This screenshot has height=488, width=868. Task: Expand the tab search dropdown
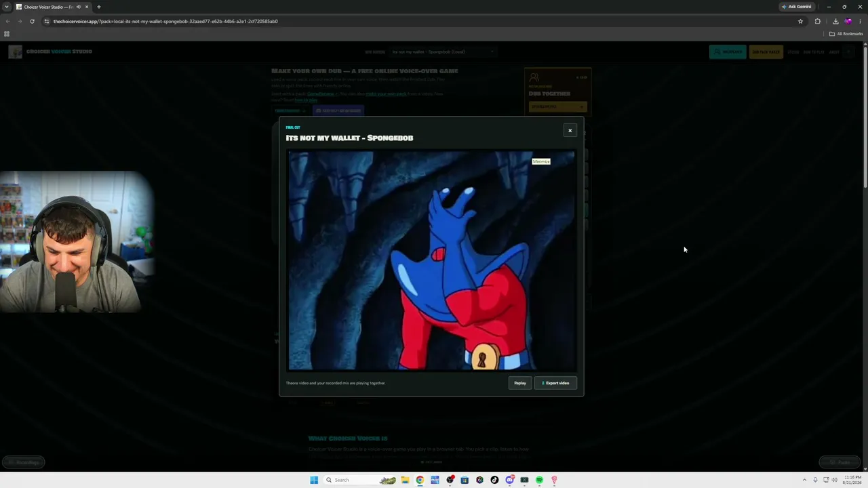point(6,7)
